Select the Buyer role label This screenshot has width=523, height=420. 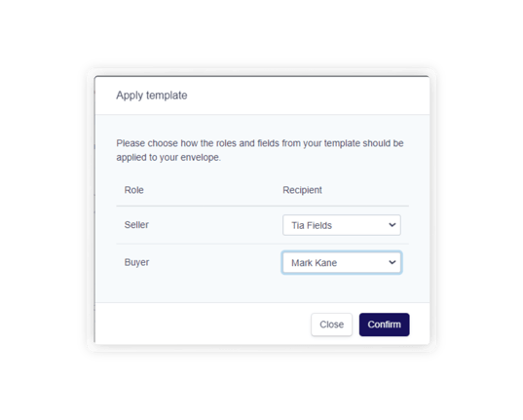point(136,262)
